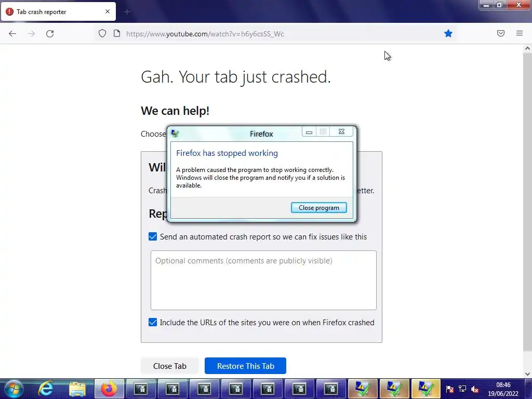Click the 'Gah. Your tab just crashed.' heading
This screenshot has height=399, width=532.
(x=236, y=77)
